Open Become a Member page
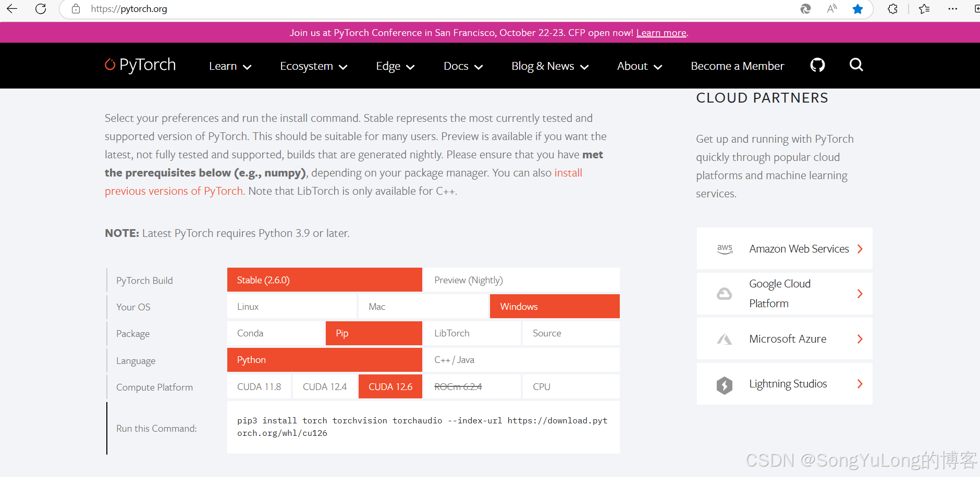 point(737,66)
